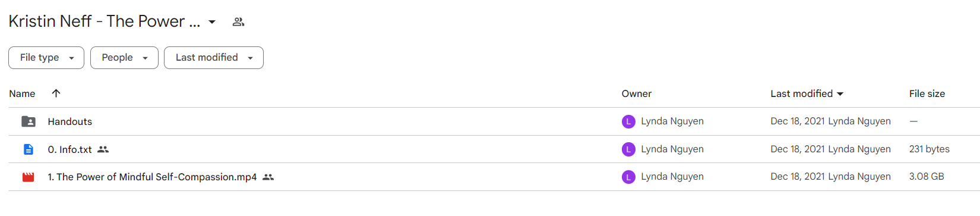Click the shared folder icon for Handouts
Image resolution: width=980 pixels, height=216 pixels.
[29, 121]
